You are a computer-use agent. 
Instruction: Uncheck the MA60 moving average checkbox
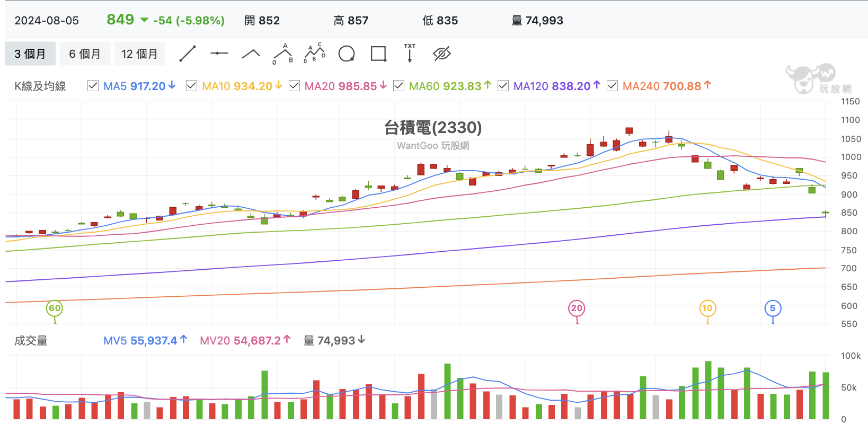[398, 86]
